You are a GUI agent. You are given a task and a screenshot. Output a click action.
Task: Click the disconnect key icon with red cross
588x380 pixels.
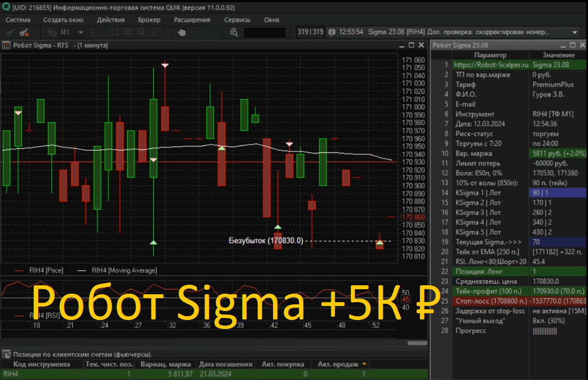24,33
